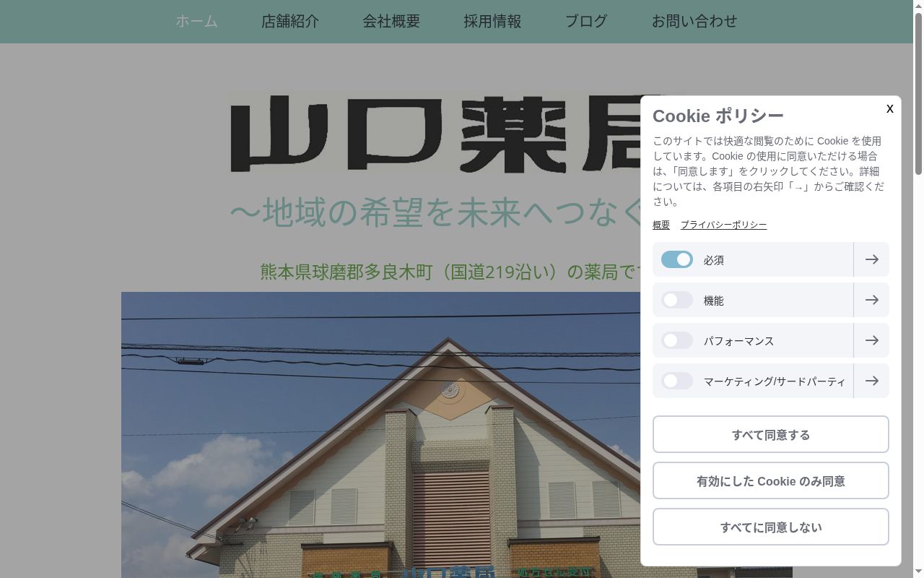The image size is (924, 578).
Task: Click すべてに同意しない button
Action: click(x=771, y=527)
